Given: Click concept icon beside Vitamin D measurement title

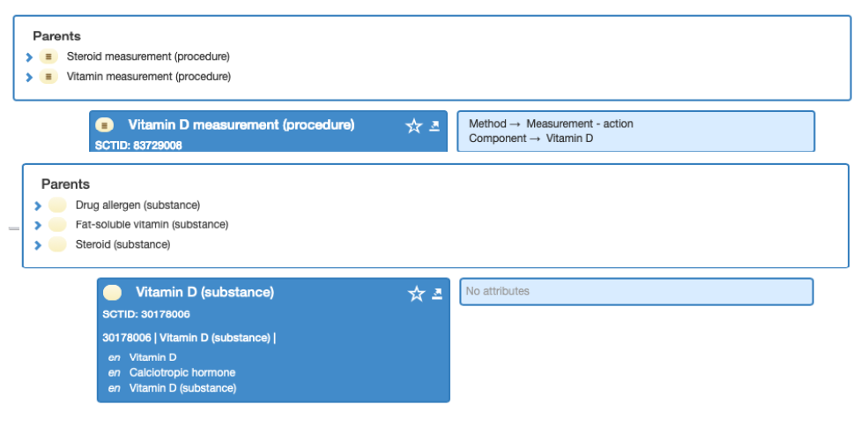Looking at the screenshot, I should 105,125.
